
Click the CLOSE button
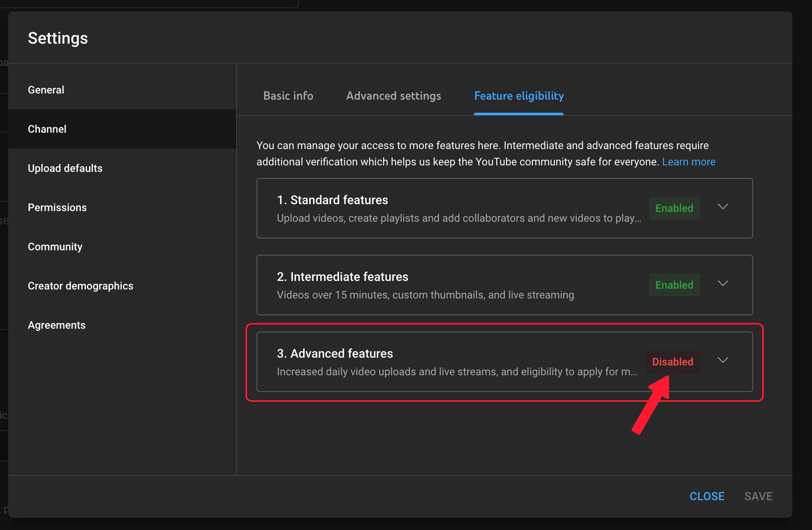click(707, 496)
